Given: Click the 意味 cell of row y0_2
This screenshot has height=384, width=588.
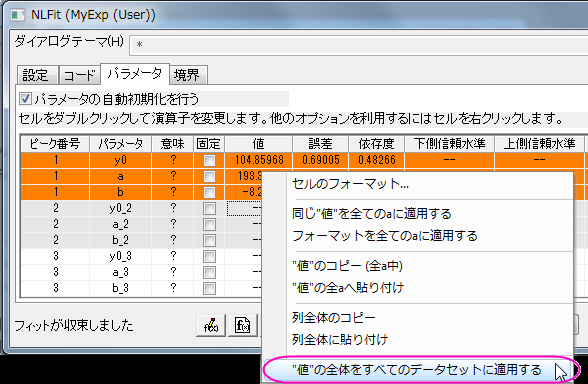Looking at the screenshot, I should click(173, 208).
